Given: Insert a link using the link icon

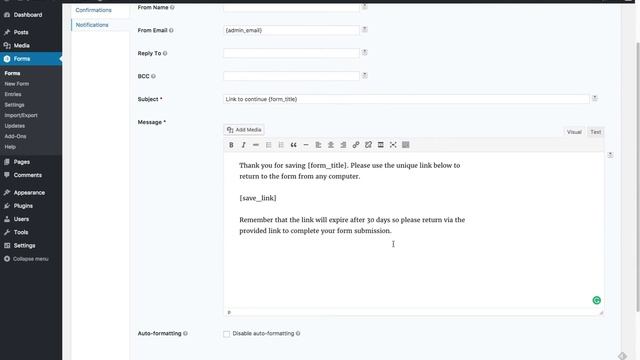Looking at the screenshot, I should (356, 145).
